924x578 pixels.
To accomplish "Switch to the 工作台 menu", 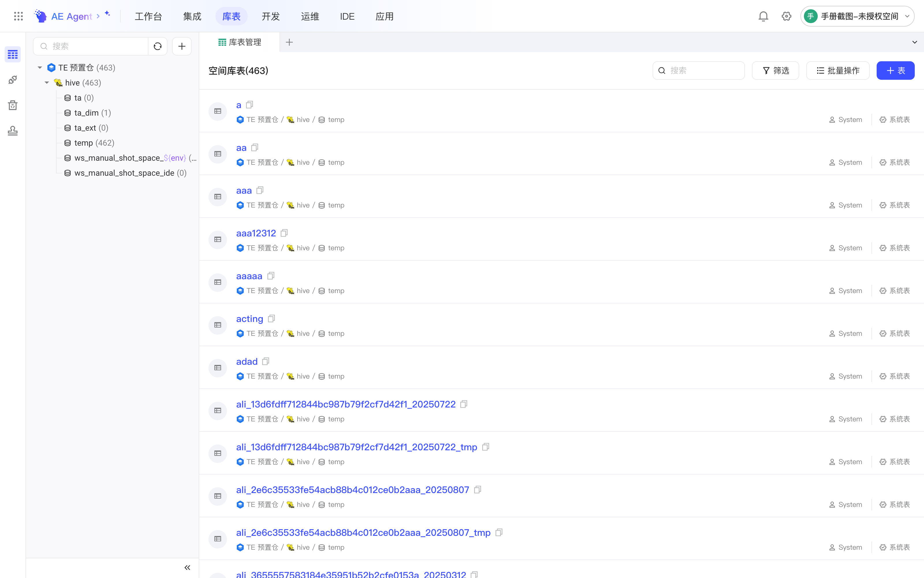I will pyautogui.click(x=148, y=16).
